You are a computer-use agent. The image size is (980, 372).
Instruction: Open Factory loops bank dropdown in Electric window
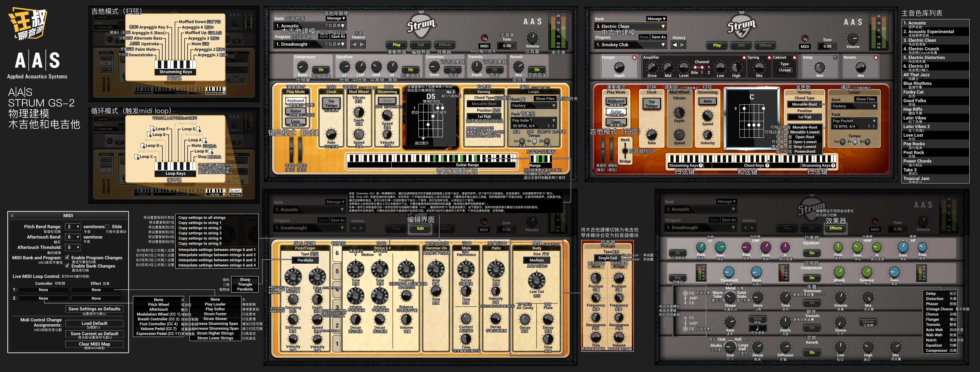tap(854, 106)
